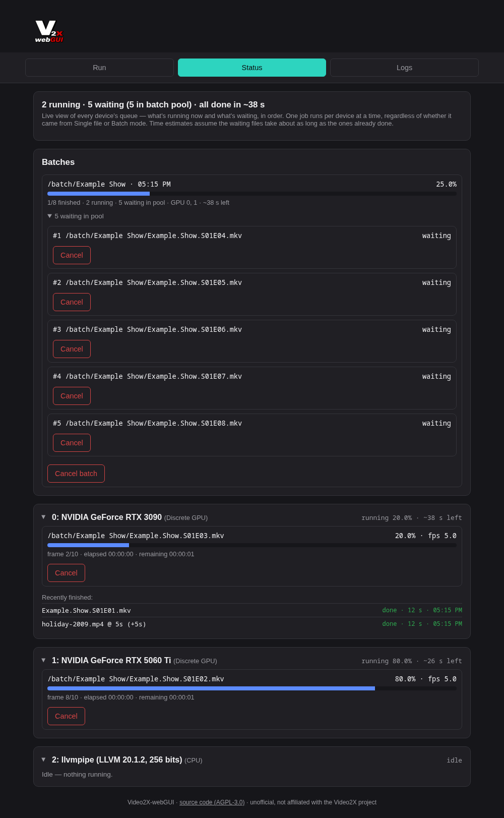Screen dimensions: 504x818
Task: Select recently finished Example.Show.S01E01.mkv row
Action: [252, 610]
